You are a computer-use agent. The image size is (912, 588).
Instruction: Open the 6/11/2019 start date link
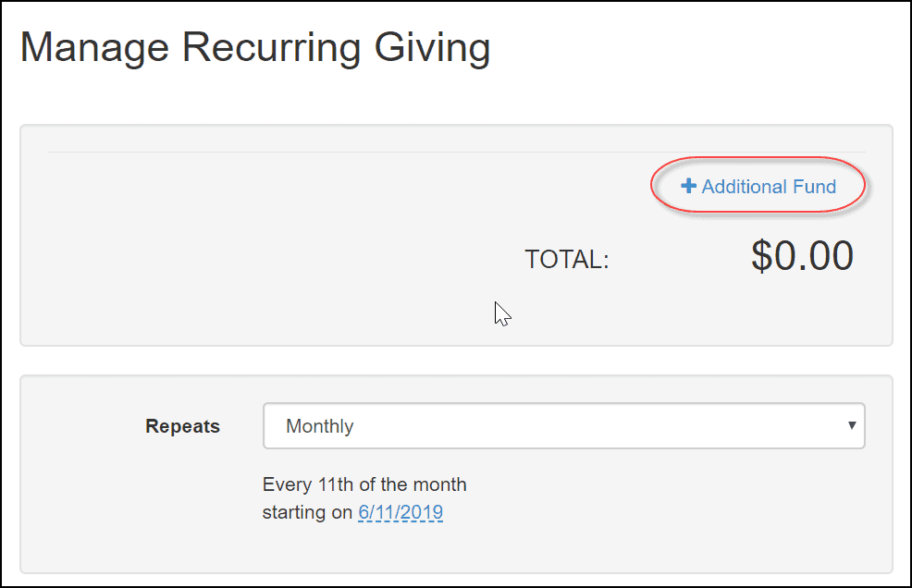point(401,512)
